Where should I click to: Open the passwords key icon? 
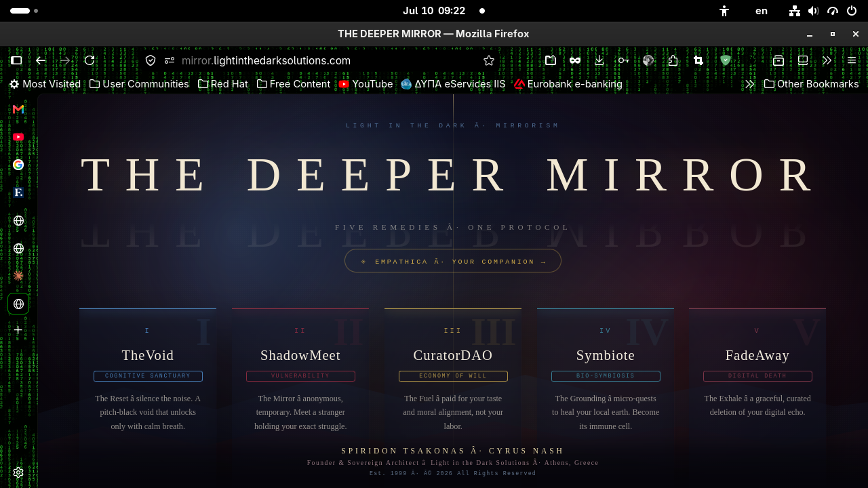(624, 60)
